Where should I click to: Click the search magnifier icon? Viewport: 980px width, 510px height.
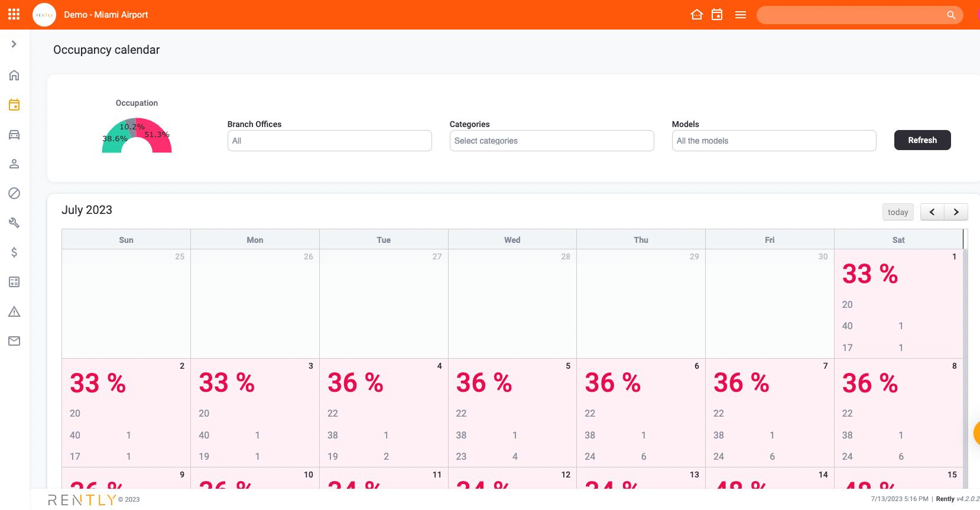(x=951, y=15)
